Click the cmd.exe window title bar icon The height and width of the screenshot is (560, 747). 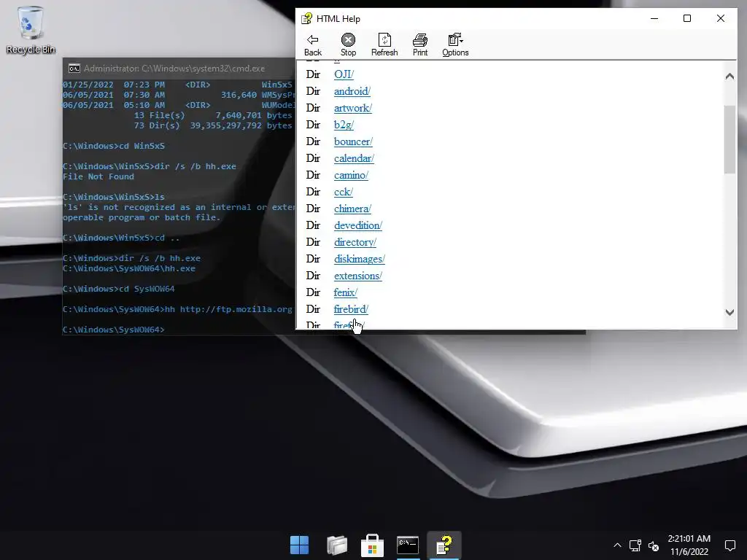74,69
